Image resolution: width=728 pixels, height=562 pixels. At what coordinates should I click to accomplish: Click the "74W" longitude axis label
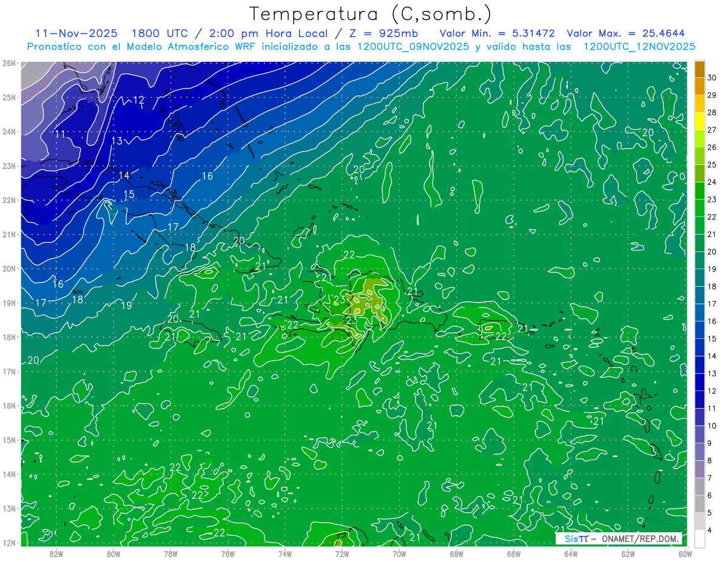point(285,554)
